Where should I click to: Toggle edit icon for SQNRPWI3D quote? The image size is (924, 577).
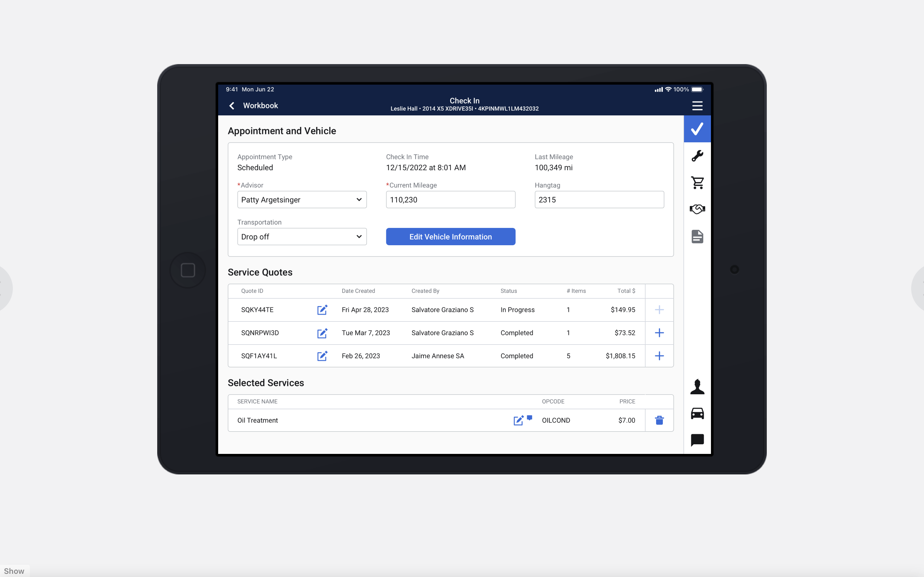[322, 332]
